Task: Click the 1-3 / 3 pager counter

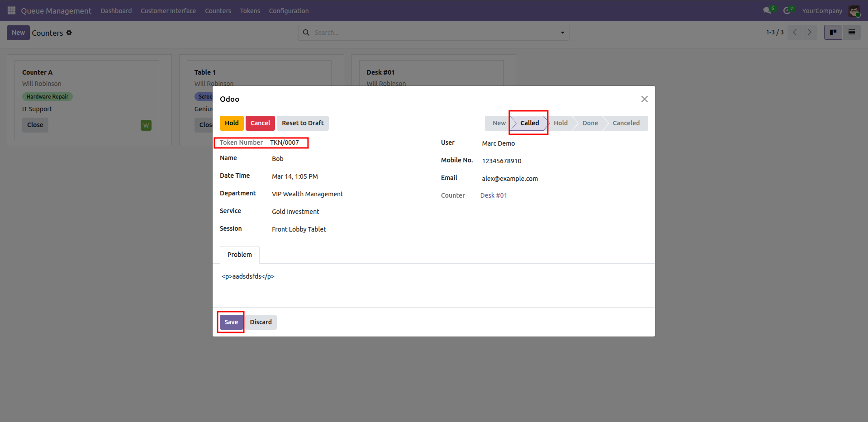Action: click(x=774, y=32)
